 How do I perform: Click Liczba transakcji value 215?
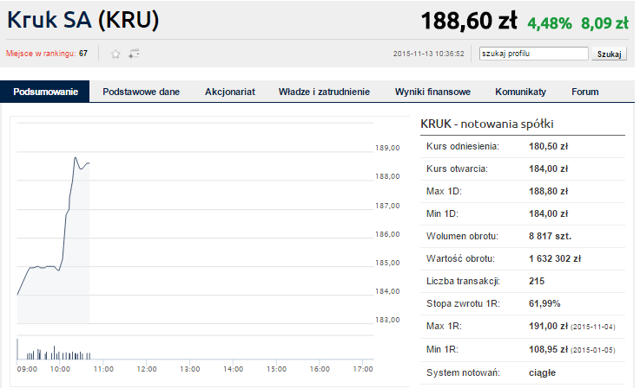tap(536, 281)
